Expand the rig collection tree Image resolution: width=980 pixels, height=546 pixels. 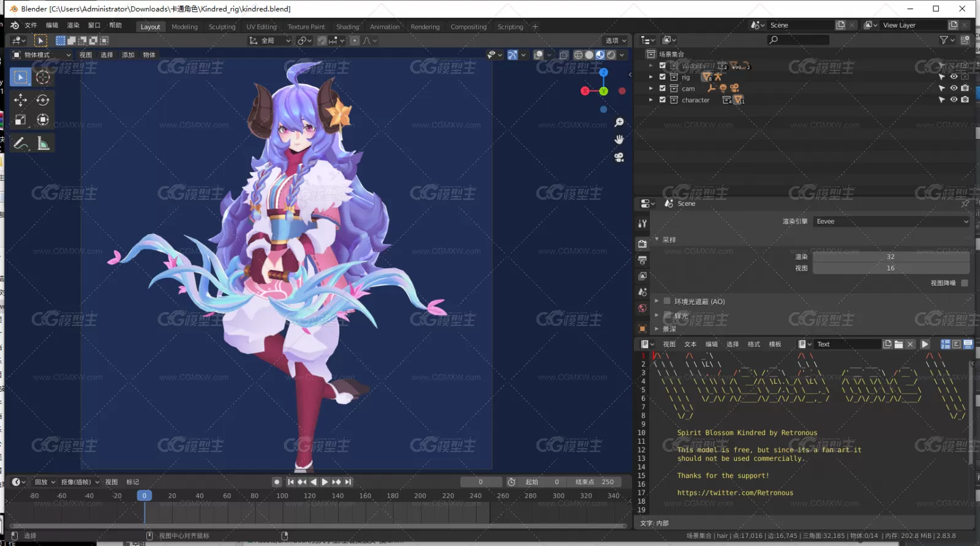click(650, 77)
